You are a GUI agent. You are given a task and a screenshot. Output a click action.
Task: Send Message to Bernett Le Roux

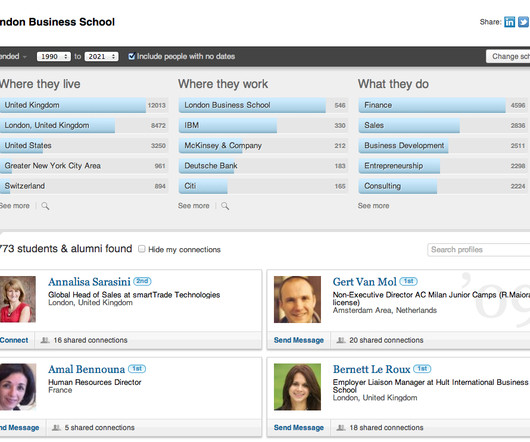(x=299, y=428)
